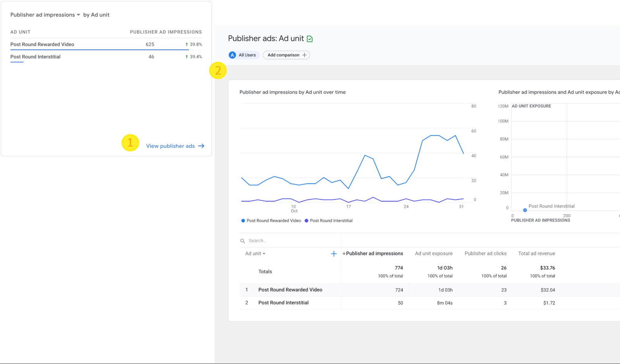620x364 pixels.
Task: Open the by Ad unit breakdown selector
Action: [96, 14]
